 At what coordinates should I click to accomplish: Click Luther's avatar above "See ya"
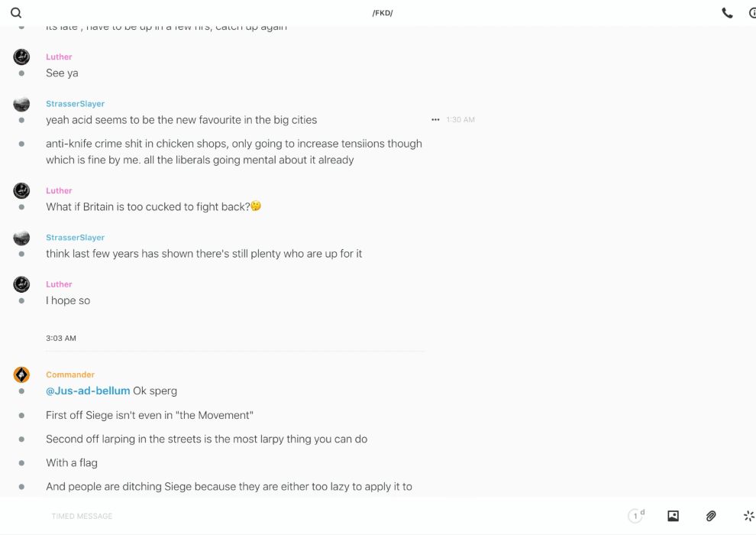[x=21, y=57]
